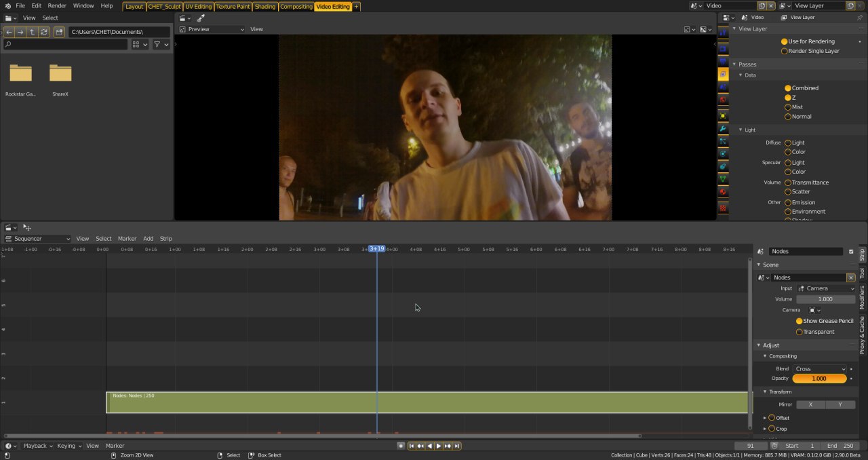Viewport: 868px width, 460px height.
Task: Enable the Normal pass checkbox
Action: [788, 117]
